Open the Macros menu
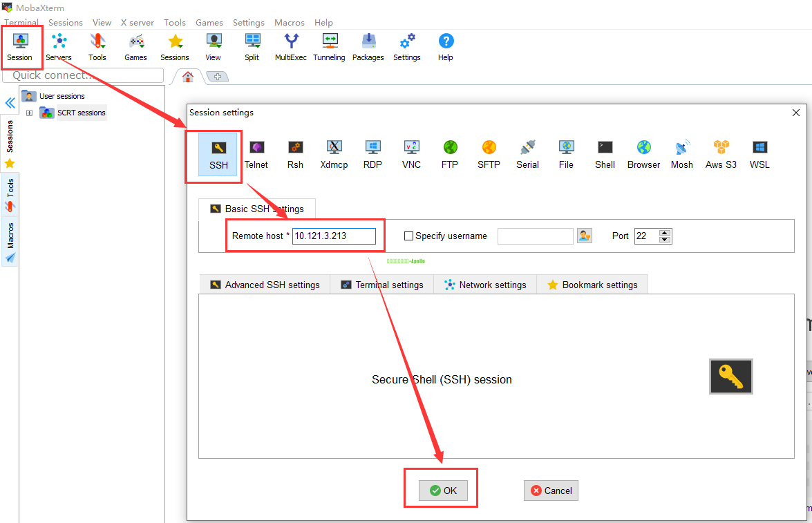This screenshot has width=812, height=523. (289, 23)
